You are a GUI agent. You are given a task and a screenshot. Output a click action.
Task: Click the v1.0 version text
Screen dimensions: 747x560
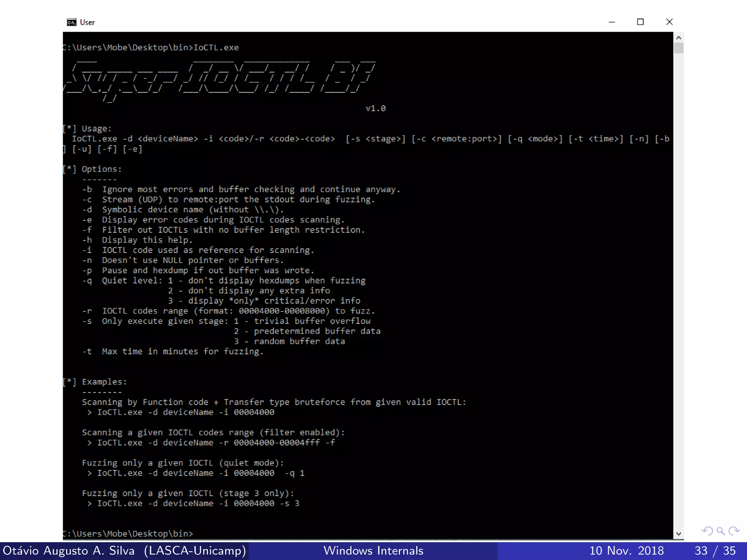[375, 108]
